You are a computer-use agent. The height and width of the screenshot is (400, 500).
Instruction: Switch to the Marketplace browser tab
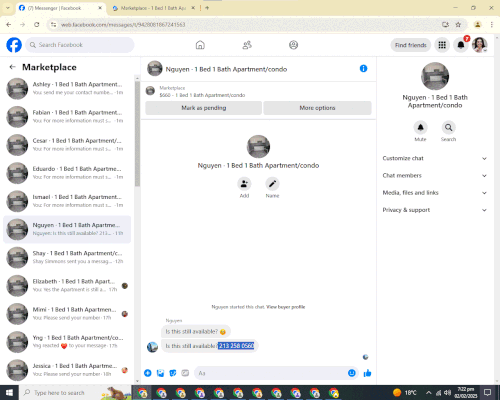[153, 8]
